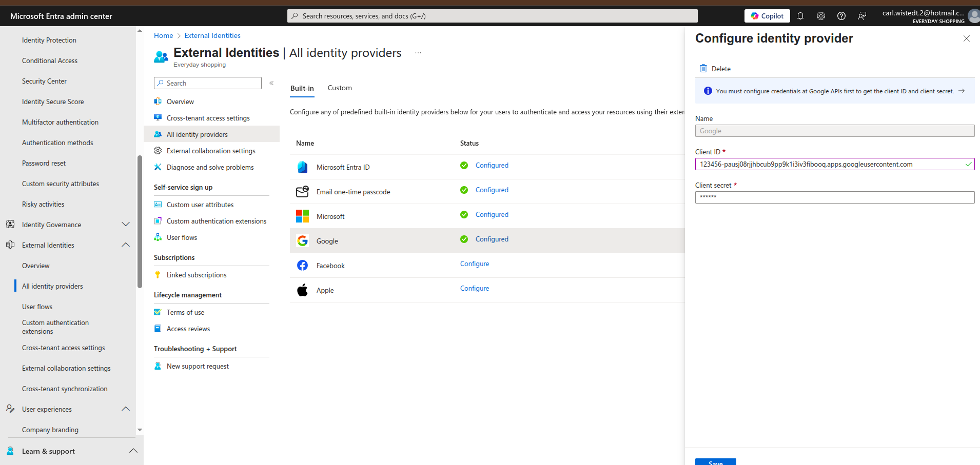
Task: Open notifications bell icon
Action: [x=800, y=16]
